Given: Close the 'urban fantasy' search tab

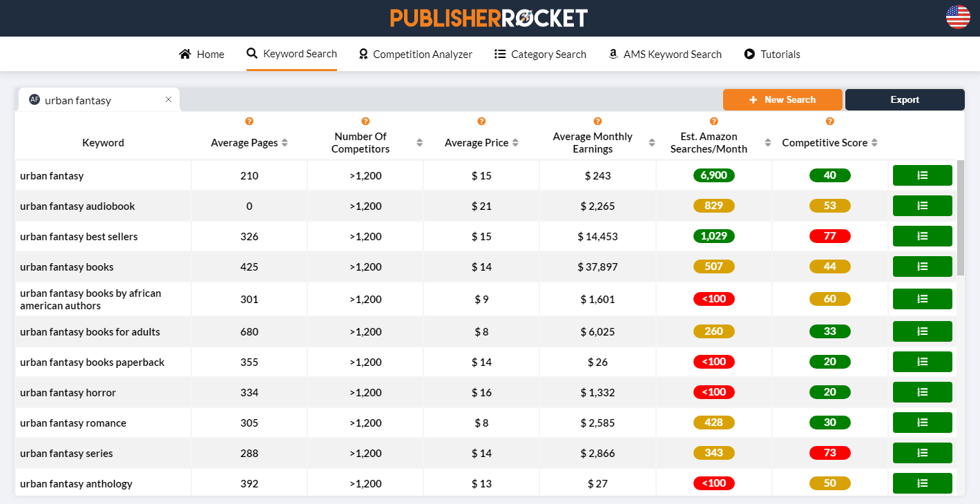Looking at the screenshot, I should [168, 99].
